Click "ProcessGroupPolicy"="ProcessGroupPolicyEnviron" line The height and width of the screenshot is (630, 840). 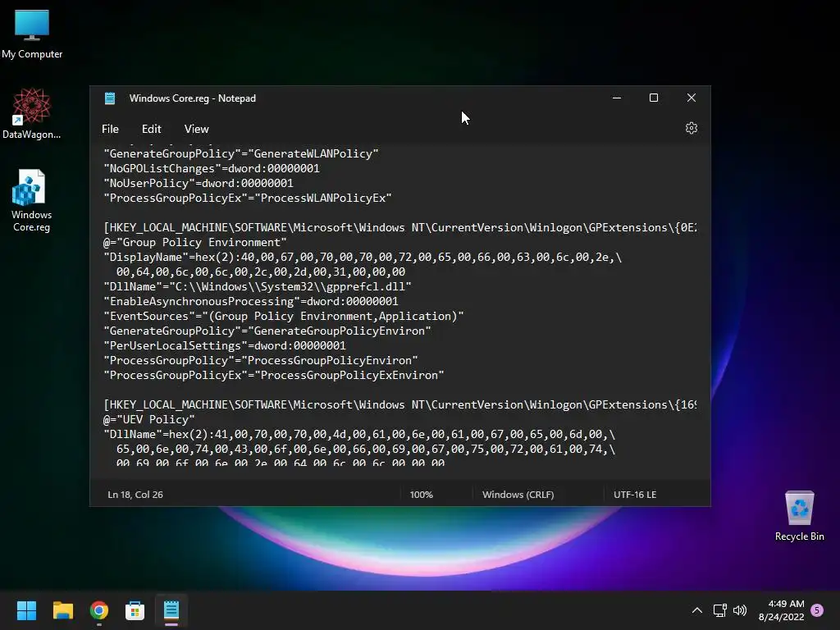pos(260,361)
